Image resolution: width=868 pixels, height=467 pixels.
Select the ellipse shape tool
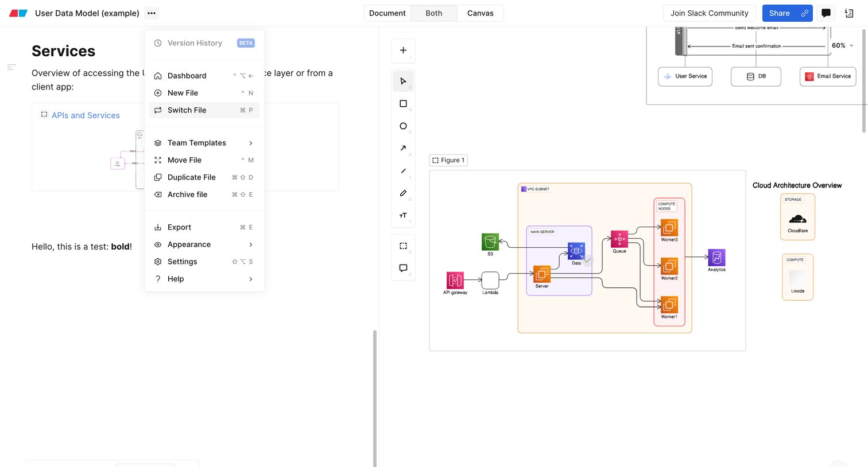pos(403,126)
